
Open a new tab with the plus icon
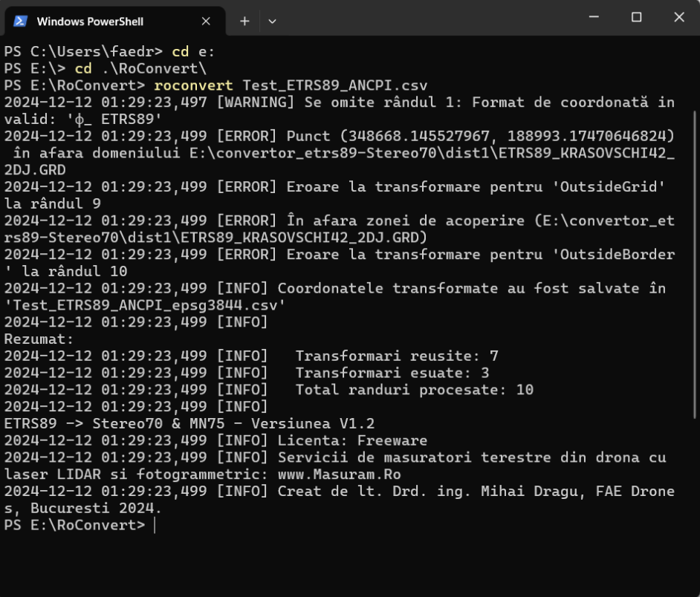click(x=244, y=22)
